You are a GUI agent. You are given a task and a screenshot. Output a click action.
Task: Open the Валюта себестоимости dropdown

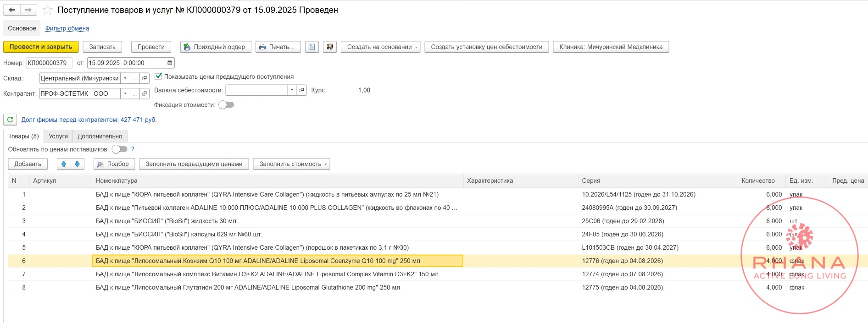pyautogui.click(x=292, y=90)
